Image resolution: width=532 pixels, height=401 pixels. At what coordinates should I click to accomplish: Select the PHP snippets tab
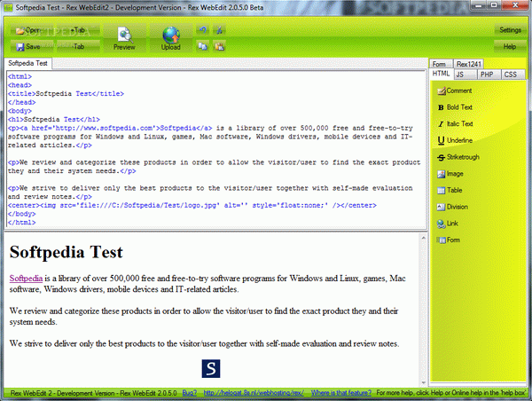489,75
